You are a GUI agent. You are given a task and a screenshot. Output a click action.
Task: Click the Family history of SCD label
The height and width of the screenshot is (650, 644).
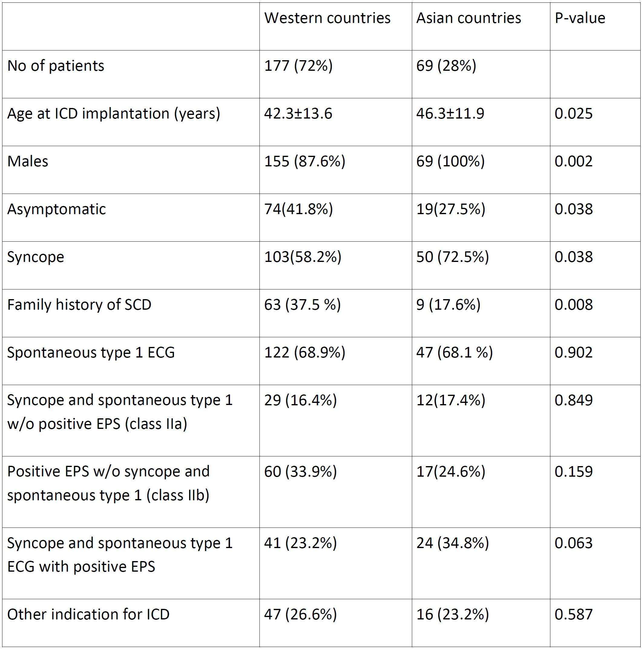pyautogui.click(x=80, y=305)
